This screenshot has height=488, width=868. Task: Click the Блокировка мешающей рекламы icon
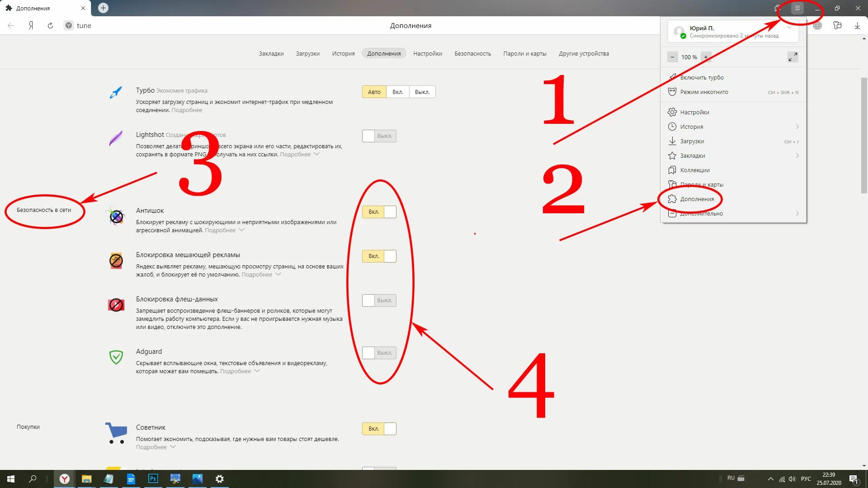[116, 261]
